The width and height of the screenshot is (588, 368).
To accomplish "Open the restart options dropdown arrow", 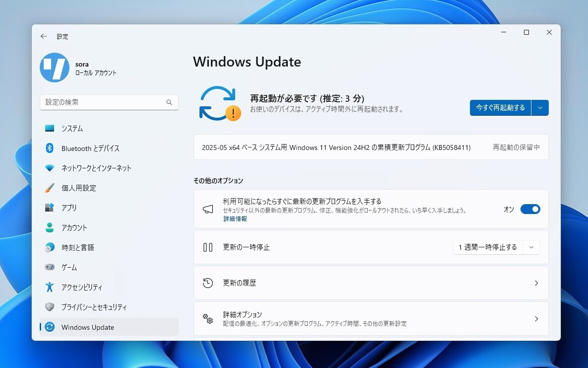I will coord(540,108).
